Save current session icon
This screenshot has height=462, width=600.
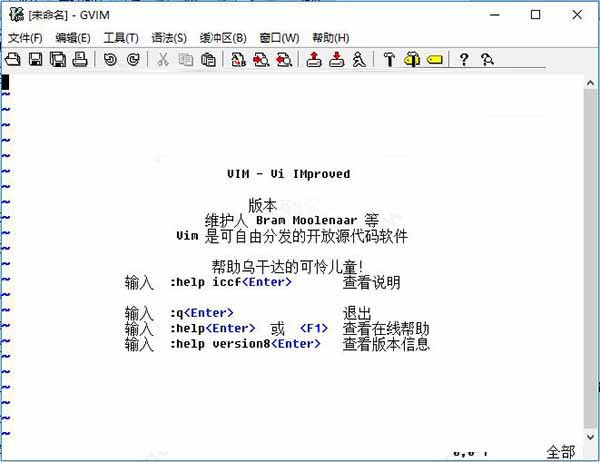click(337, 60)
